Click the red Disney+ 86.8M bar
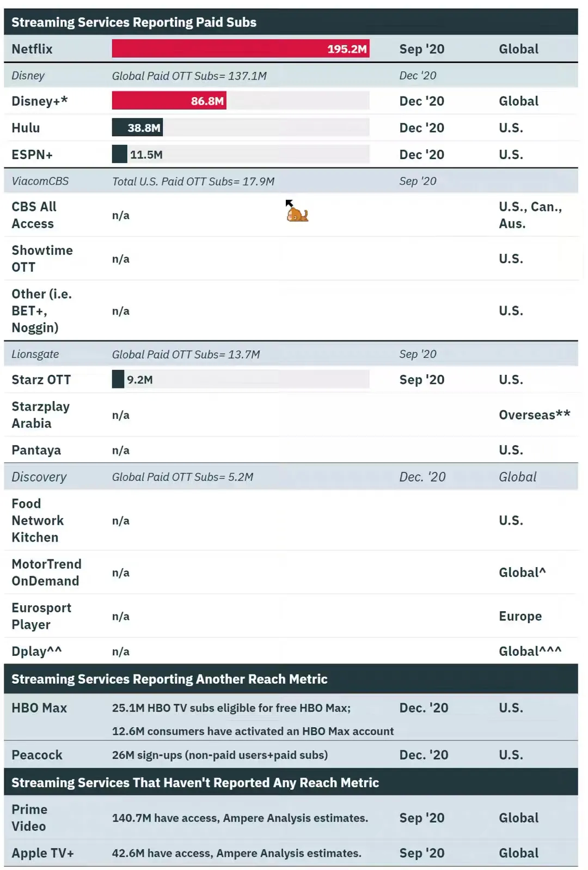Screen dimensions: 588x870 coord(169,101)
